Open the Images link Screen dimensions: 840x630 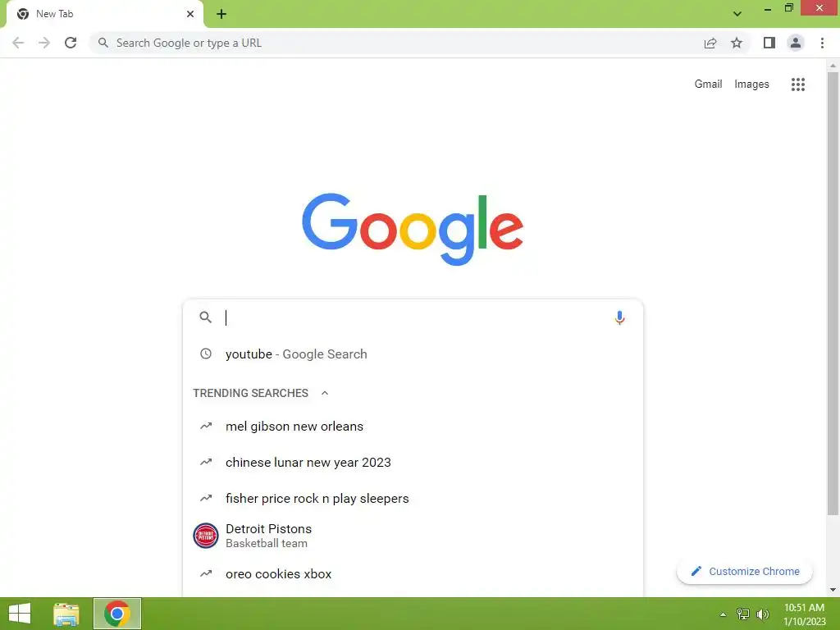coord(751,84)
